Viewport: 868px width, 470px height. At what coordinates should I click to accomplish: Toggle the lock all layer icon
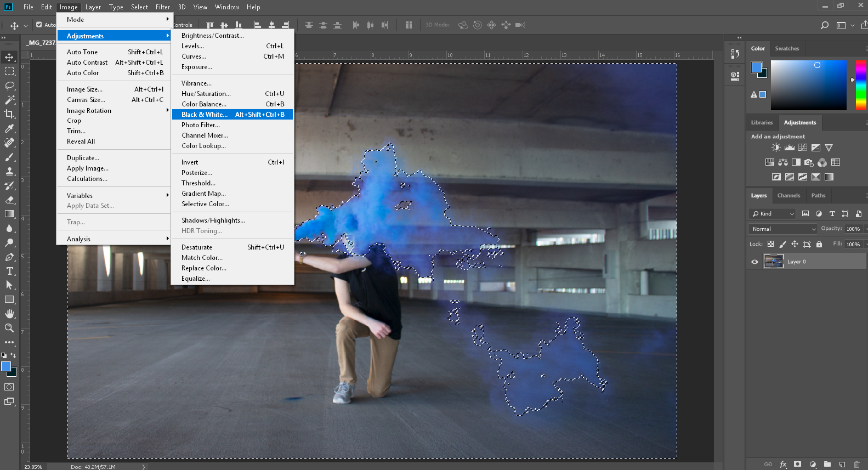tap(819, 244)
